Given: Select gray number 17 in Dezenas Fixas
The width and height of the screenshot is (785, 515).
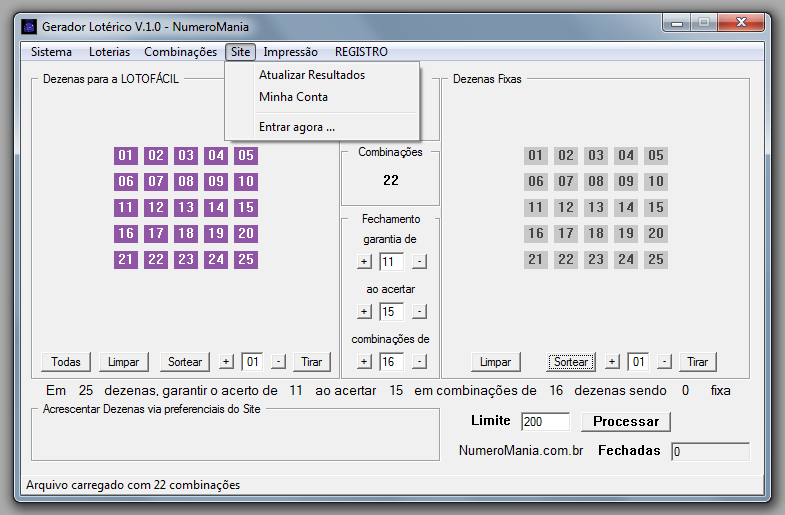Looking at the screenshot, I should click(x=566, y=233).
